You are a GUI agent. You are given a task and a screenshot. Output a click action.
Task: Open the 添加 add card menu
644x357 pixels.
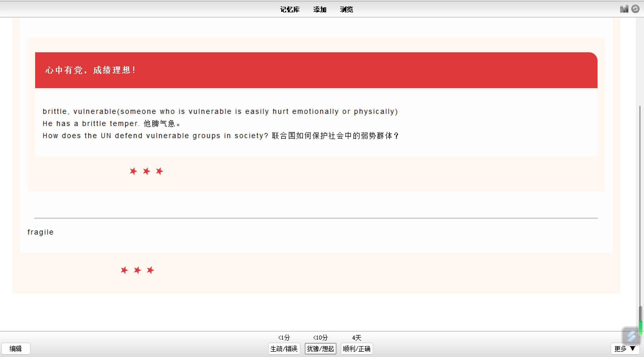click(320, 10)
